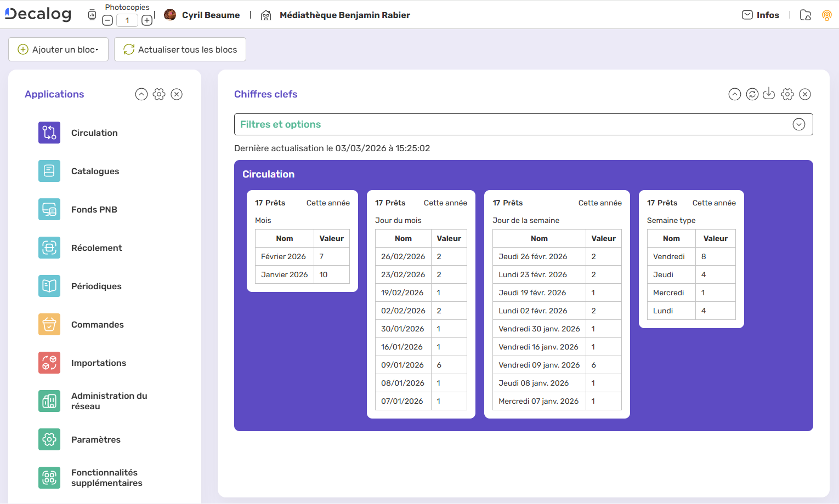Open Applications block settings gear

tap(159, 94)
